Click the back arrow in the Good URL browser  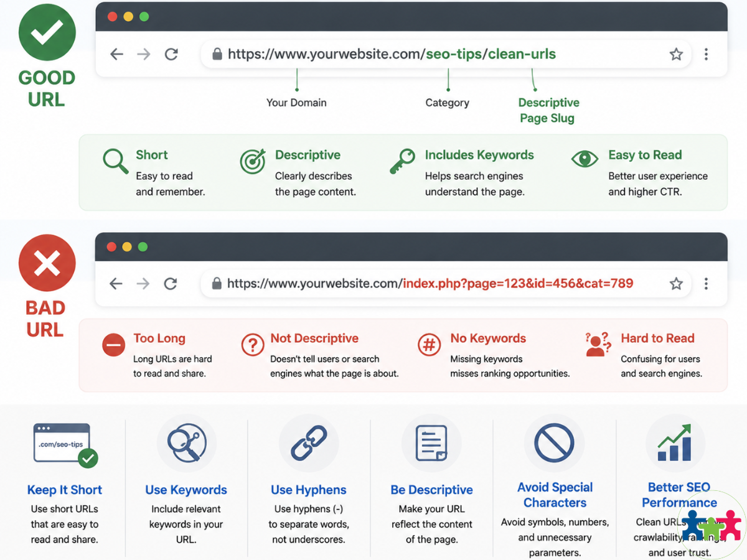click(x=116, y=54)
